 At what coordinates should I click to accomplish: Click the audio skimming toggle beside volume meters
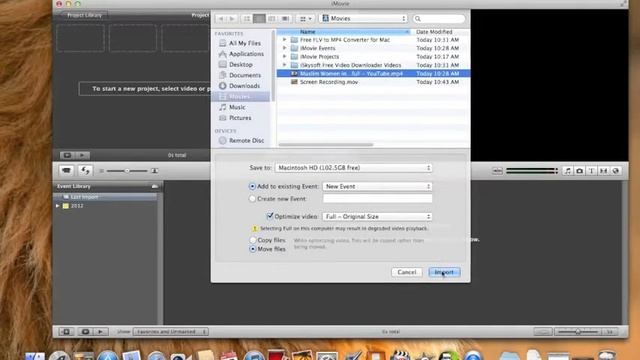497,171
